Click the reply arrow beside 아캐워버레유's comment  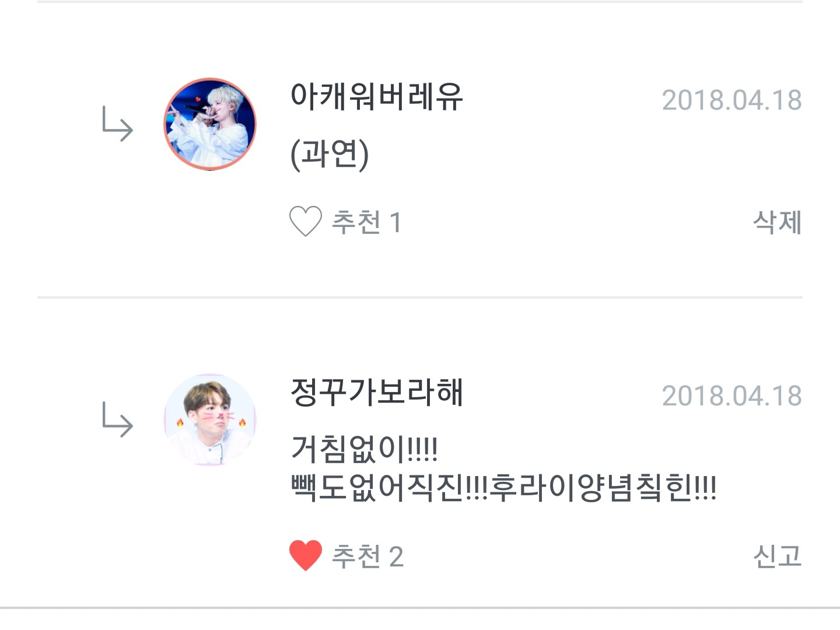tap(118, 124)
